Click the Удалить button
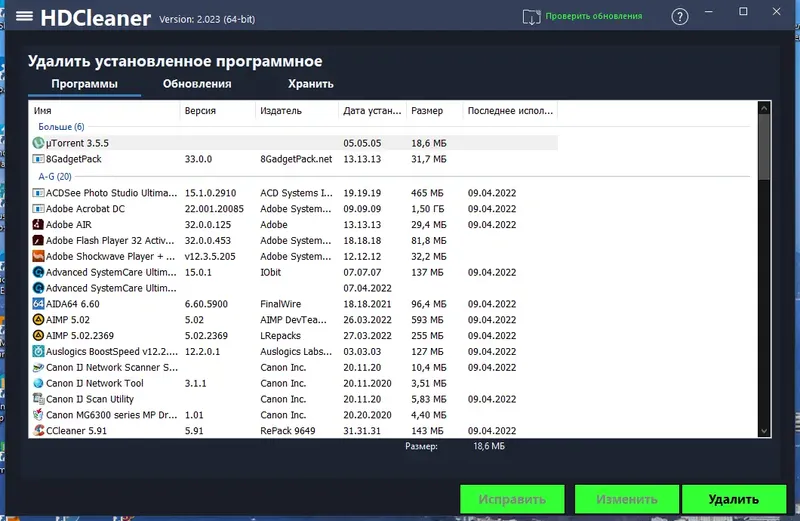This screenshot has width=800, height=521. [734, 499]
